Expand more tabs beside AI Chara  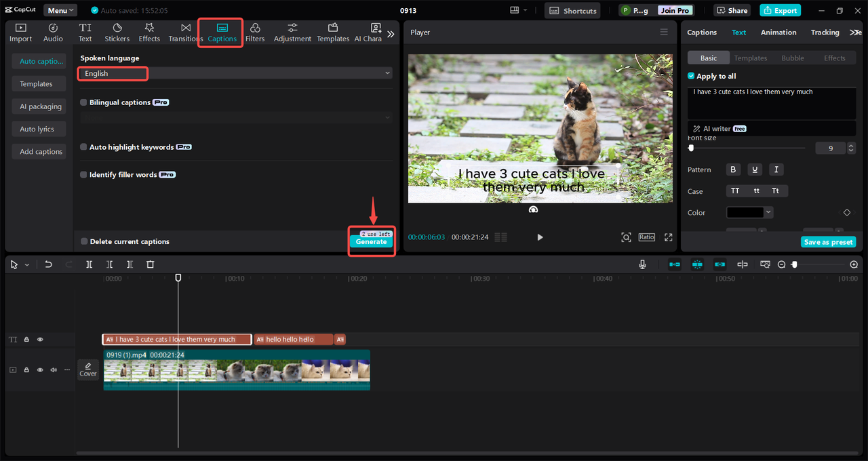tap(391, 33)
